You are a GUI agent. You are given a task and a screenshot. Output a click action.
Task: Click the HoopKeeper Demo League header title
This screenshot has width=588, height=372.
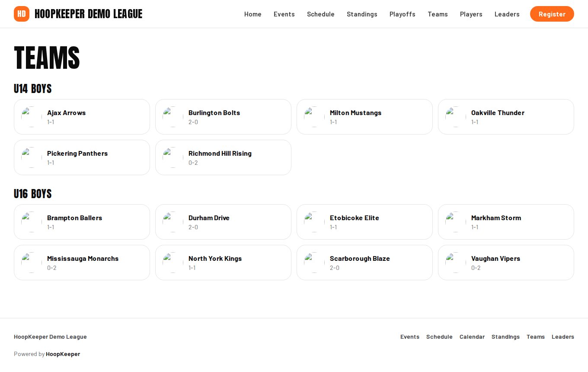pyautogui.click(x=88, y=14)
